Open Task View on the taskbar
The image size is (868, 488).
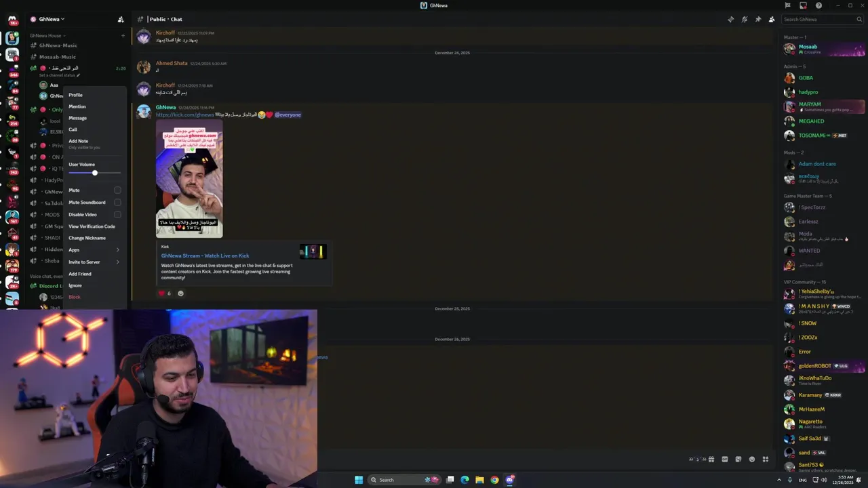450,480
